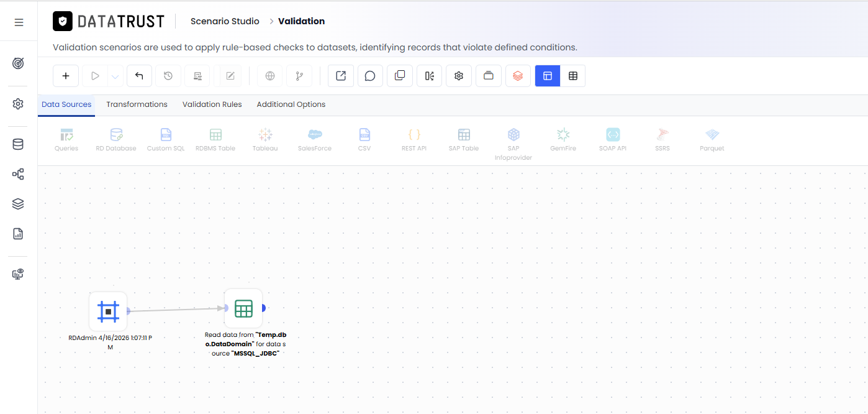Open the gear settings in the sidebar
Image resolution: width=868 pixels, height=414 pixels.
[18, 104]
